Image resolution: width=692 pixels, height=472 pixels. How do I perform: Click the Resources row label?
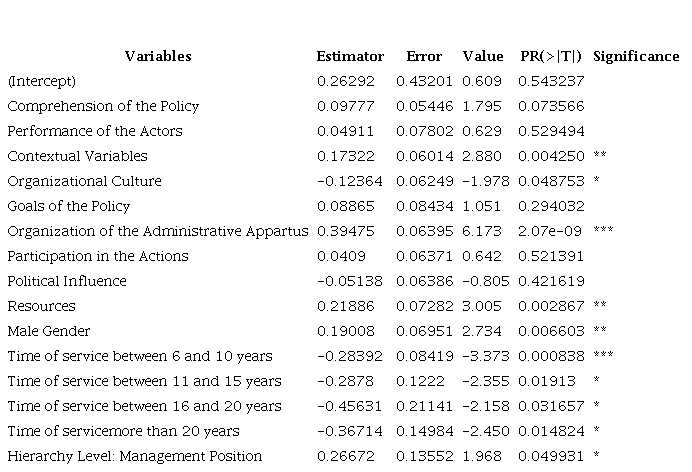41,306
